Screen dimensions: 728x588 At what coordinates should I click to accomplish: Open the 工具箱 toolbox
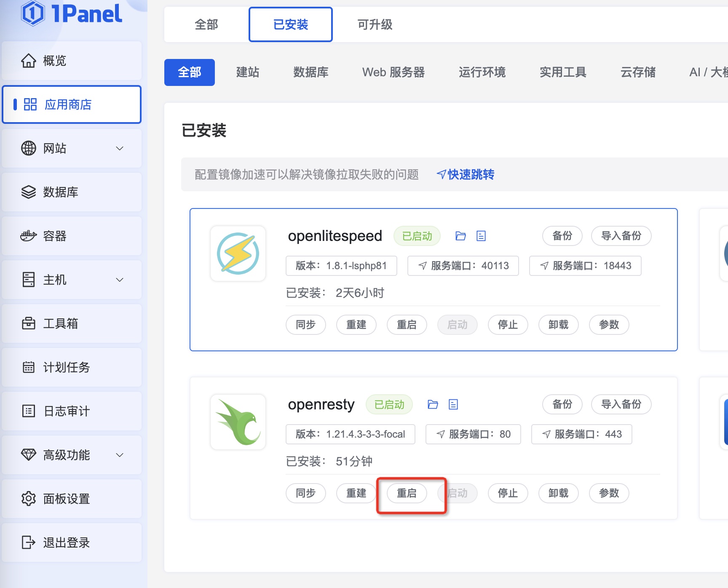point(60,323)
